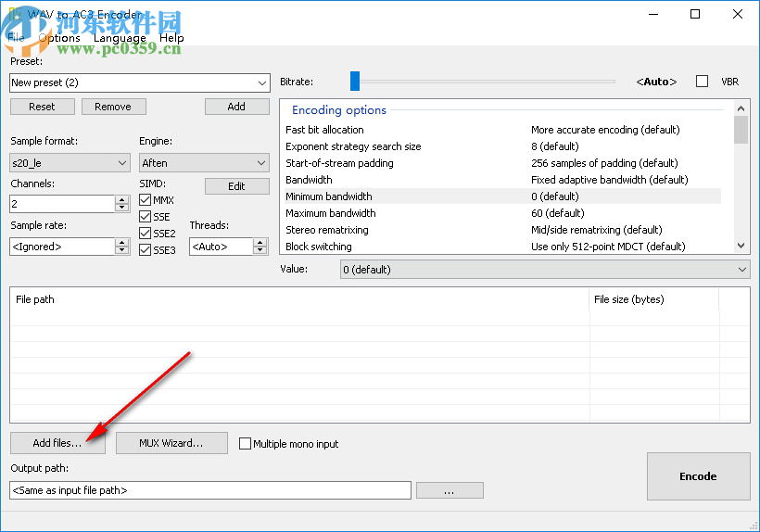Select the Bandwidth option row

pyautogui.click(x=502, y=180)
